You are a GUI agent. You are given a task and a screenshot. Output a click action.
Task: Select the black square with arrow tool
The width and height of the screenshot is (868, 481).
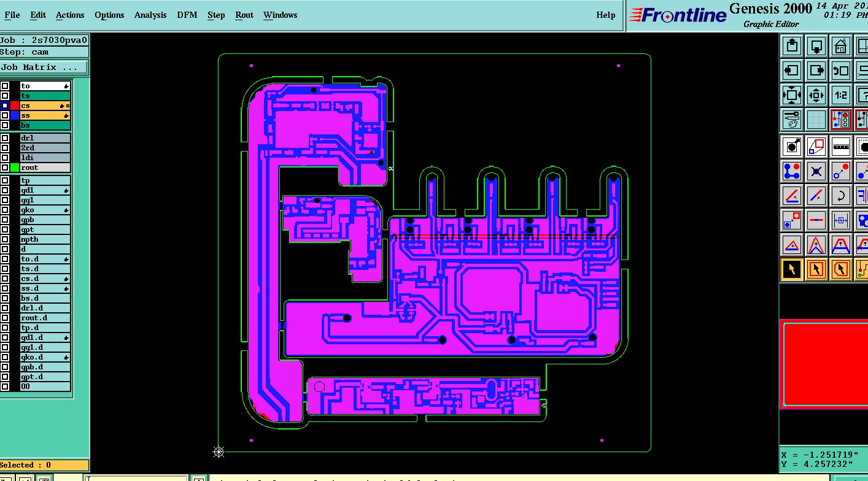click(x=792, y=146)
